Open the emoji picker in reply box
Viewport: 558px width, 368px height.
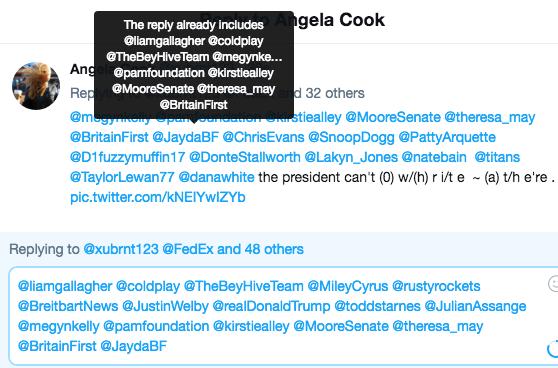553,284
